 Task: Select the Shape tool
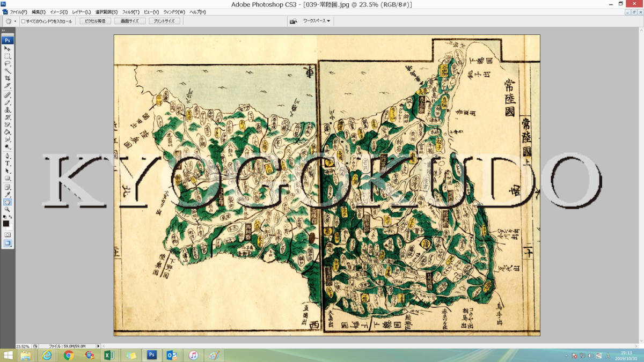tap(8, 179)
